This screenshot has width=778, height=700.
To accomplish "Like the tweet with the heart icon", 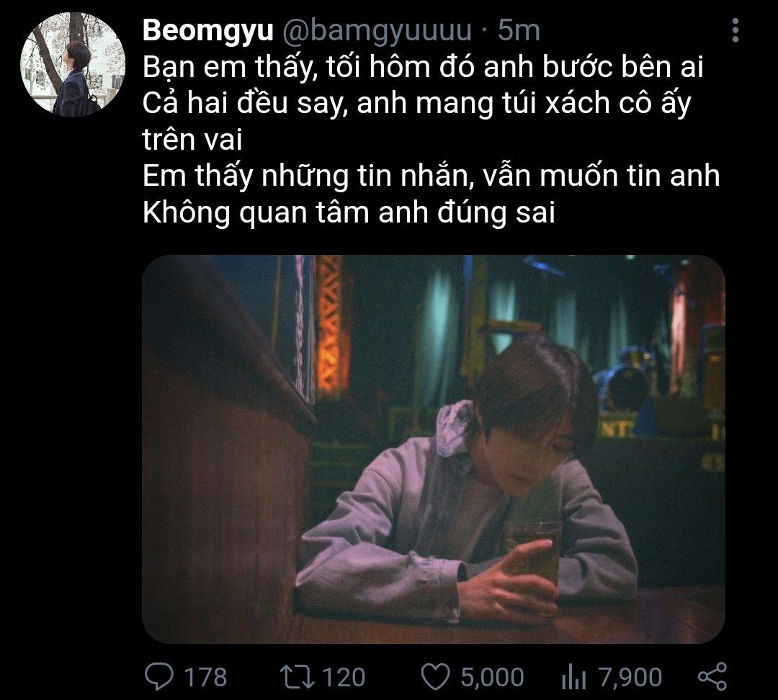I will click(x=435, y=677).
